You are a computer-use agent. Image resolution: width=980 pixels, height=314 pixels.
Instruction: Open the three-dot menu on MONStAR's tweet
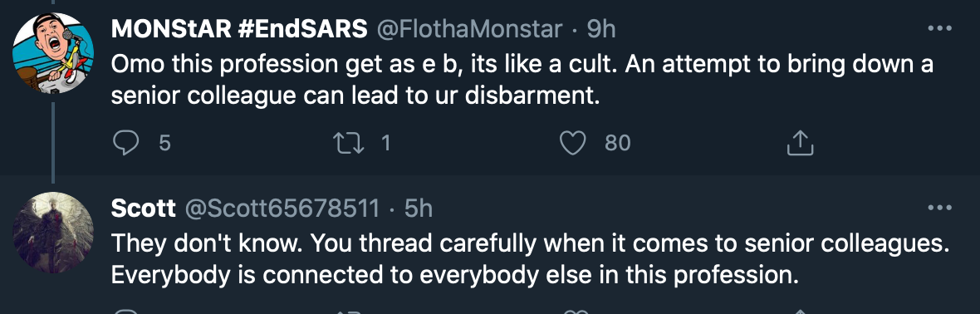(939, 28)
